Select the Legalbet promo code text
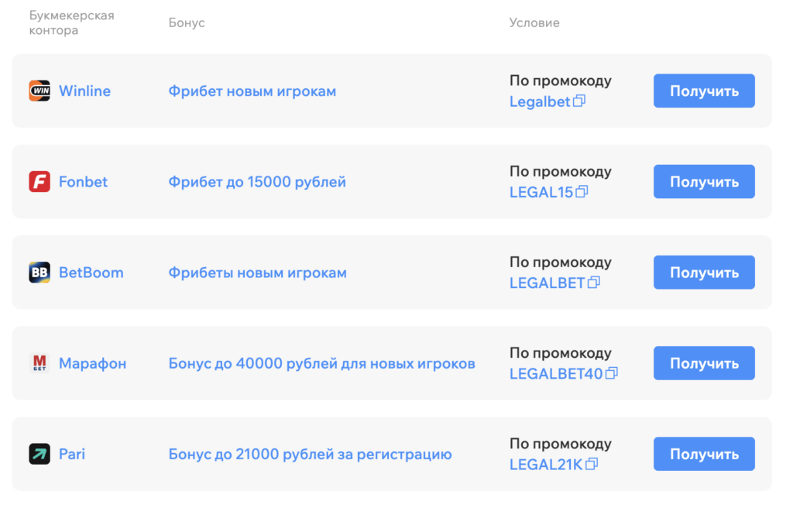Viewport: 793px width, 532px height. tap(540, 101)
